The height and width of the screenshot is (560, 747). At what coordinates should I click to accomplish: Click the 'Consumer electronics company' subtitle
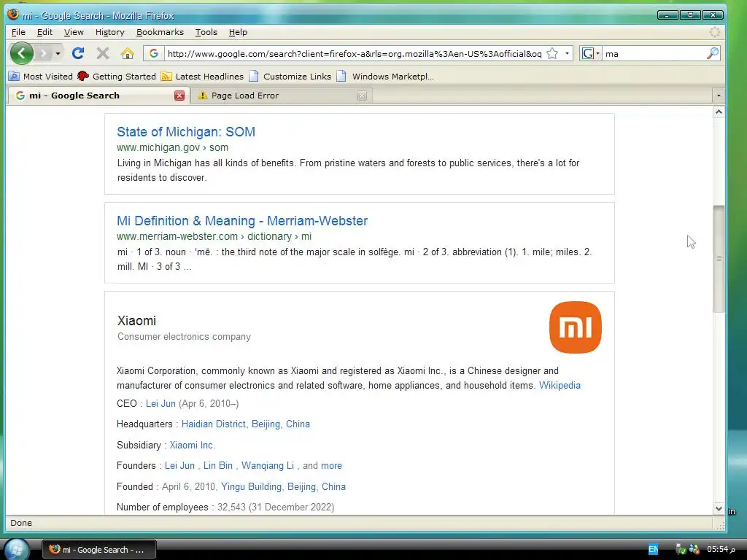184,336
